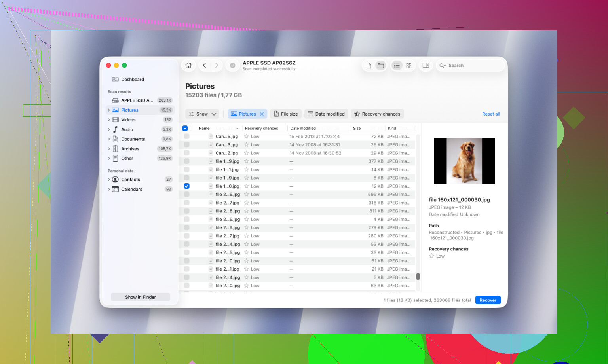Viewport: 608px width, 364px height.
Task: Open the Documents category
Action: [141, 139]
